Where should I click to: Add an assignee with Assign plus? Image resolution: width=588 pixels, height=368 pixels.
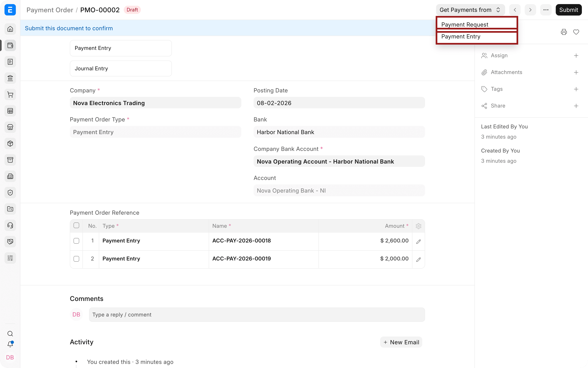pyautogui.click(x=576, y=56)
